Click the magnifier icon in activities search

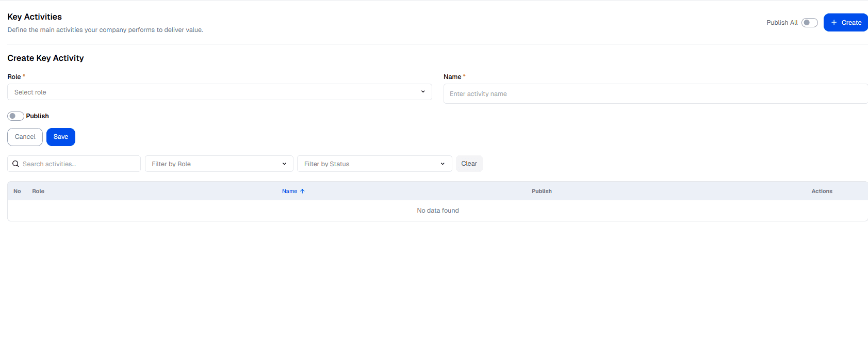pyautogui.click(x=15, y=164)
